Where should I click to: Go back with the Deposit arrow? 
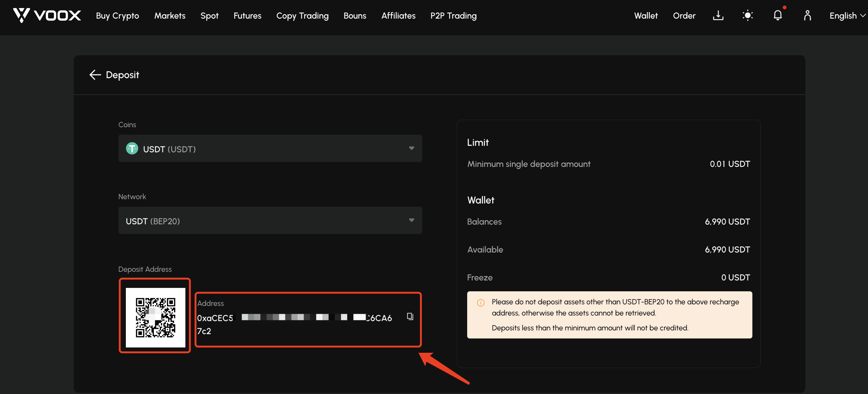[x=95, y=75]
